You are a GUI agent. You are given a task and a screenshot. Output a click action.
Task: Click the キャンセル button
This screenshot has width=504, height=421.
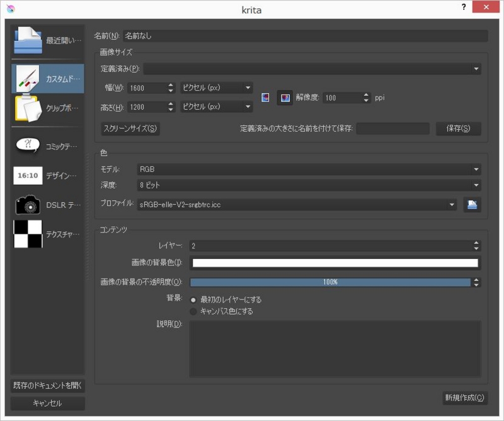[48, 403]
